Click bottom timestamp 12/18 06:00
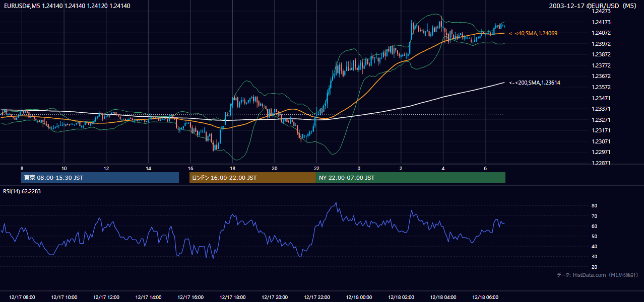This screenshot has height=302, width=644. coord(485,297)
